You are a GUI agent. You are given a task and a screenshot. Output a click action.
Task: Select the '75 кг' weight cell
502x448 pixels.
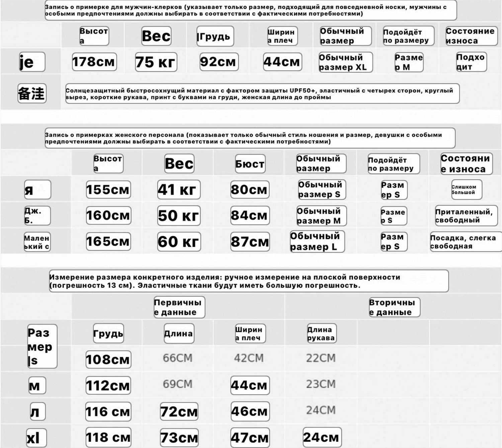click(156, 62)
